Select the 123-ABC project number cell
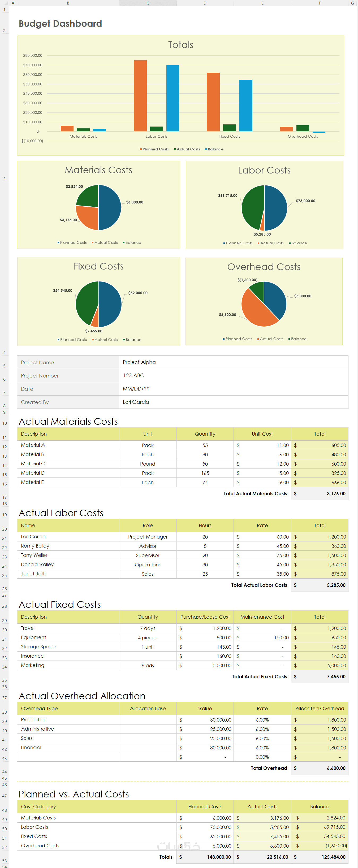 (x=234, y=375)
